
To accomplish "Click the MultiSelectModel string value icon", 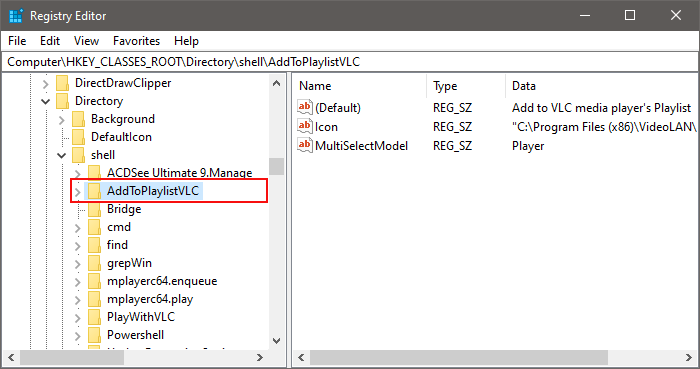I will pyautogui.click(x=305, y=145).
